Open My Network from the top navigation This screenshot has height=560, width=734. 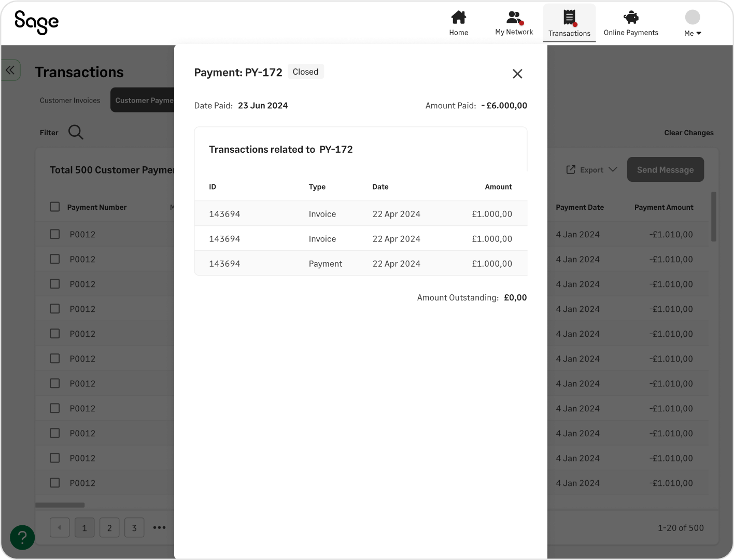pyautogui.click(x=514, y=21)
